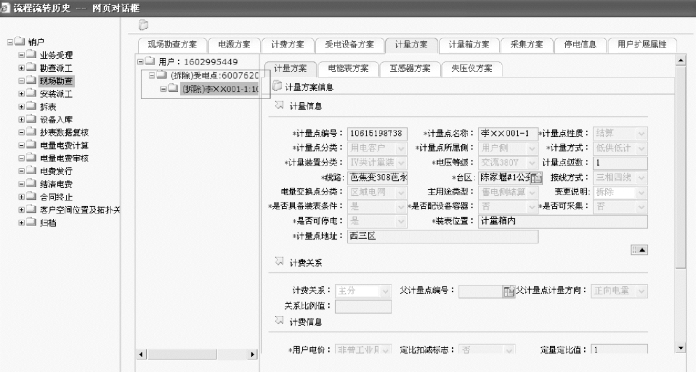Select 电量电费计算 in the left tree
Image resolution: width=696 pixels, height=372 pixels.
(x=64, y=145)
